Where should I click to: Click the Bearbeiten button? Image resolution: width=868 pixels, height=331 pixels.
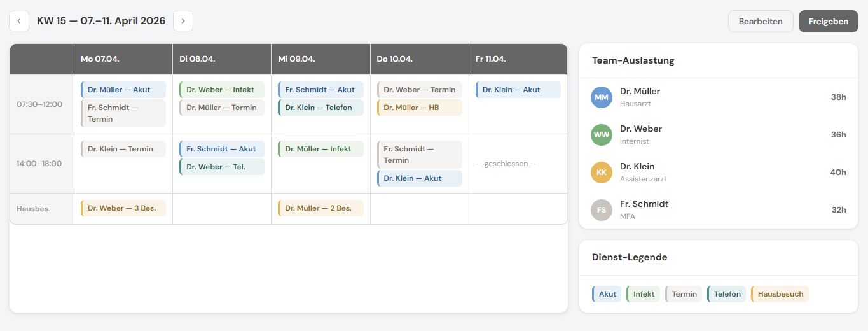point(761,21)
